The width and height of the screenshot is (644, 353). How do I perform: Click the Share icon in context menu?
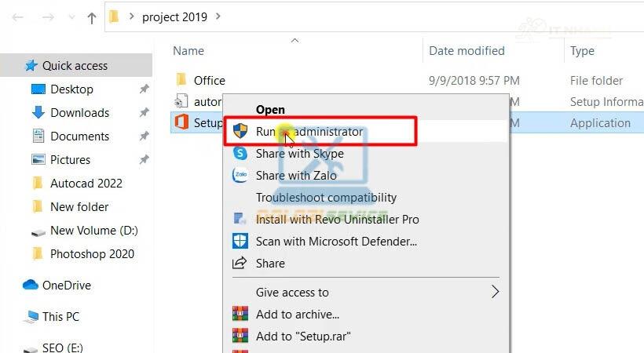[240, 264]
